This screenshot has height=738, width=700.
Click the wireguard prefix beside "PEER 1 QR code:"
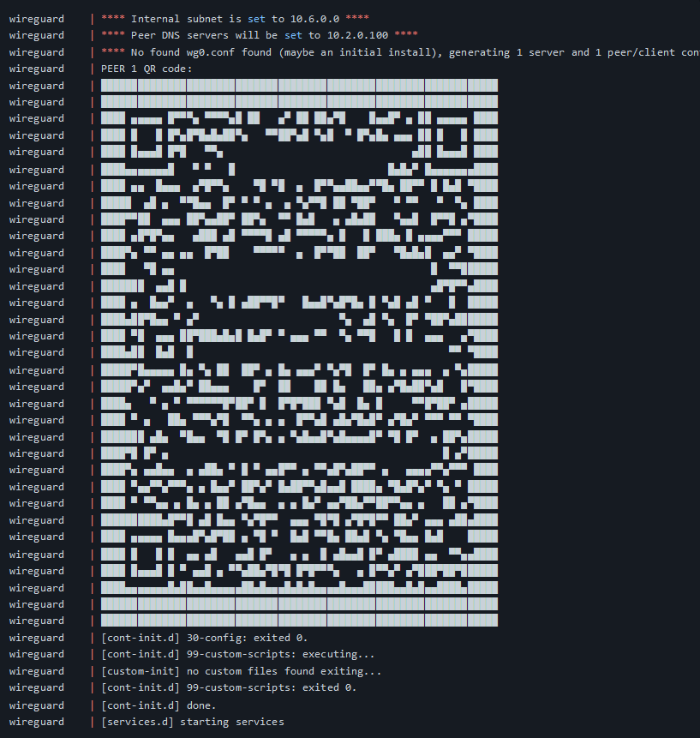[36, 69]
